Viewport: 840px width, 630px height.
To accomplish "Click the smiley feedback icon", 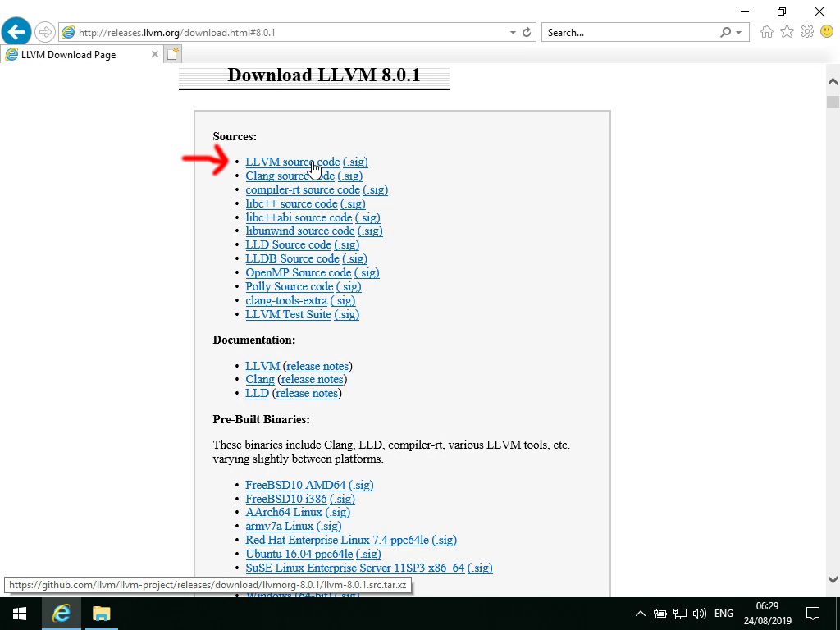I will coord(827,31).
